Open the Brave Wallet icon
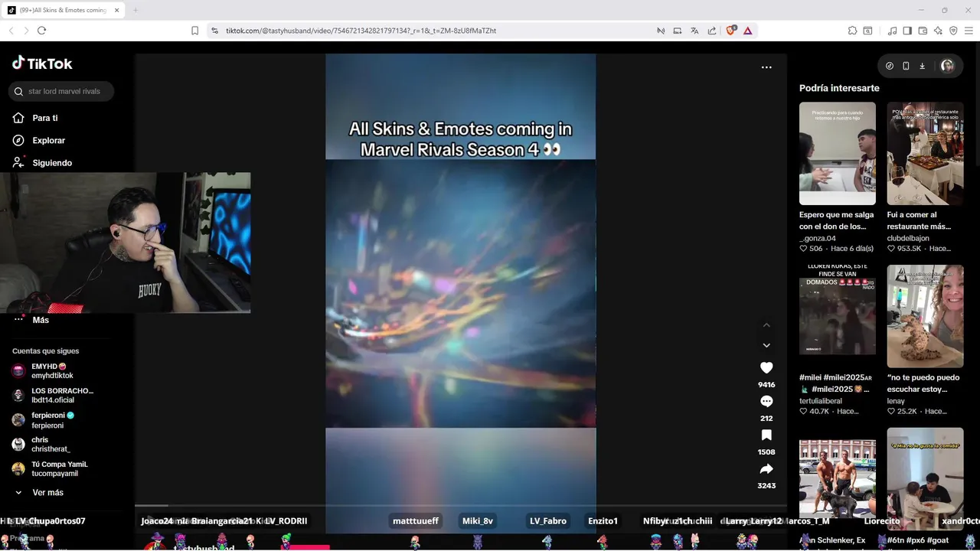 pyautogui.click(x=923, y=31)
